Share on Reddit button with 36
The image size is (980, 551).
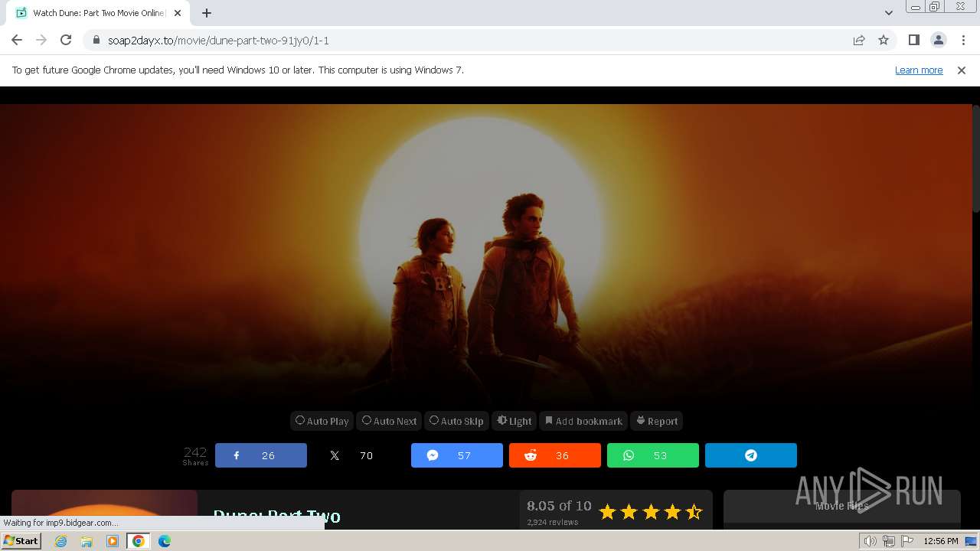[555, 455]
